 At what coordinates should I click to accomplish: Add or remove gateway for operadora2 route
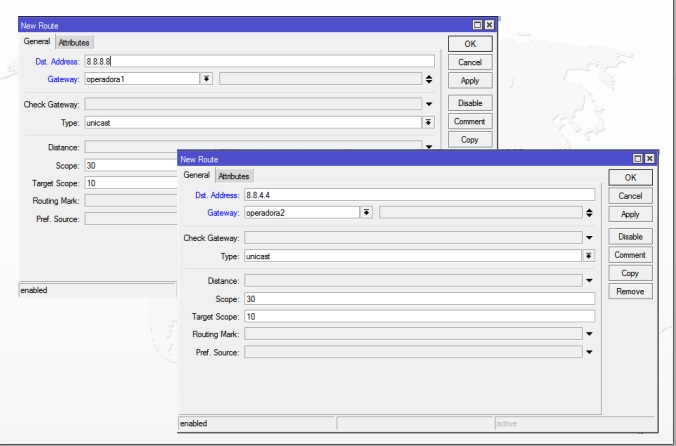[x=589, y=212]
